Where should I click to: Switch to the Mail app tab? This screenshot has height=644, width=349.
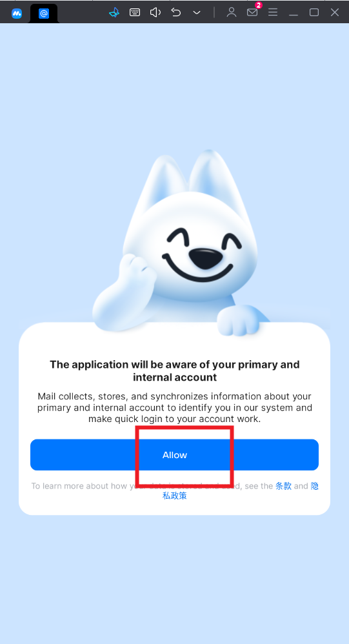coord(44,14)
